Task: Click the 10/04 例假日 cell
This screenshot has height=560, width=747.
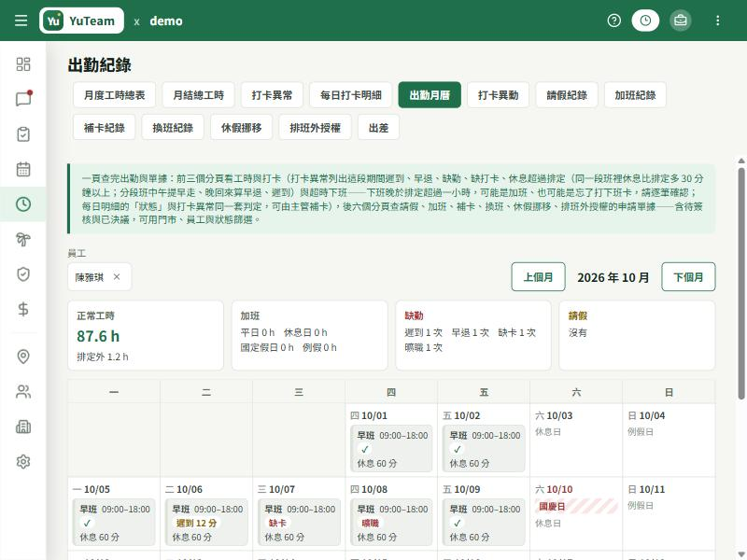Action: tap(669, 441)
